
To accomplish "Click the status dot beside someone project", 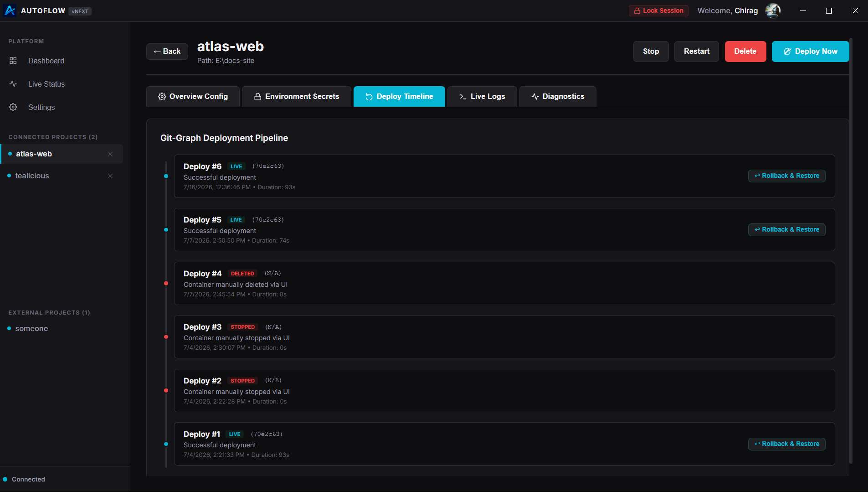I will [9, 329].
